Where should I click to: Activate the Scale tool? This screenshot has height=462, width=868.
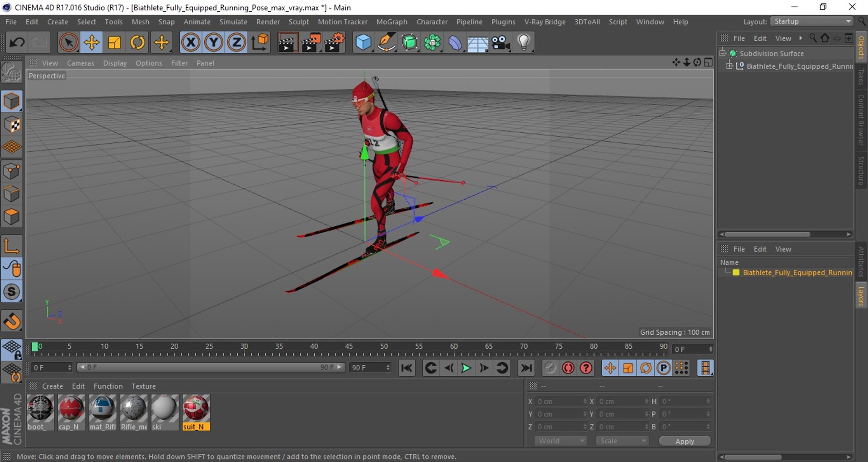pyautogui.click(x=114, y=42)
